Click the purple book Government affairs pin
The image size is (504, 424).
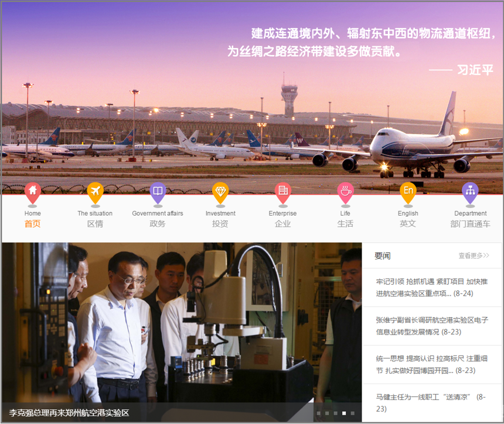pos(158,193)
